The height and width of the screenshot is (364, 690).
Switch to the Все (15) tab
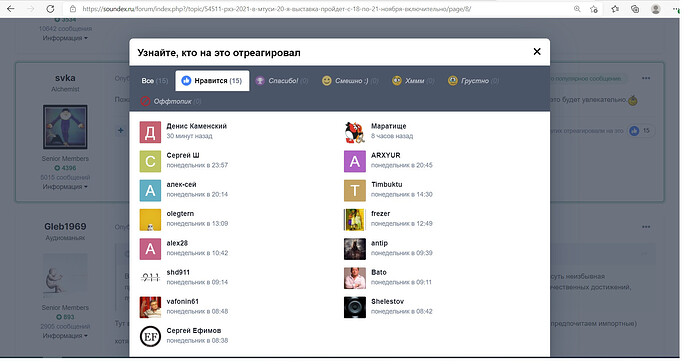(154, 81)
